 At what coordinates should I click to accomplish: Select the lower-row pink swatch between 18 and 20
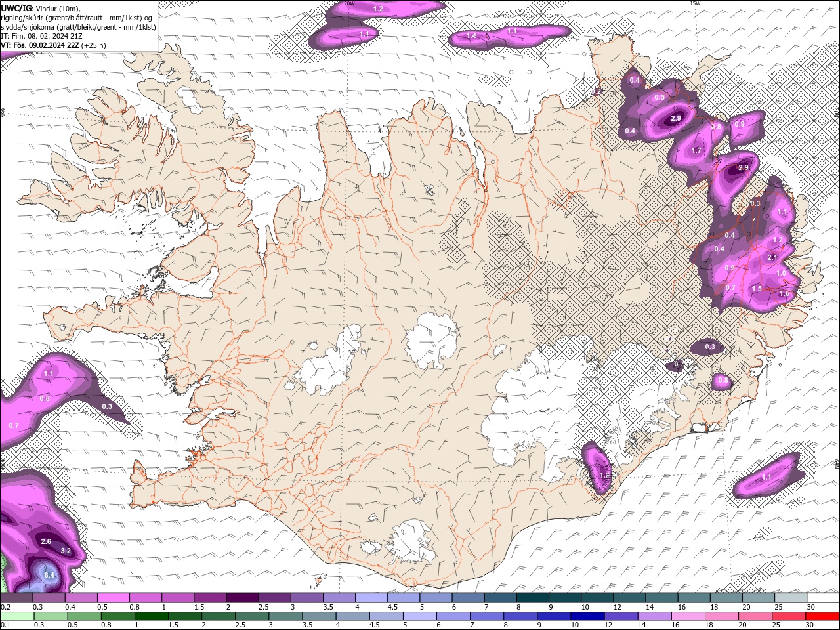(x=722, y=616)
